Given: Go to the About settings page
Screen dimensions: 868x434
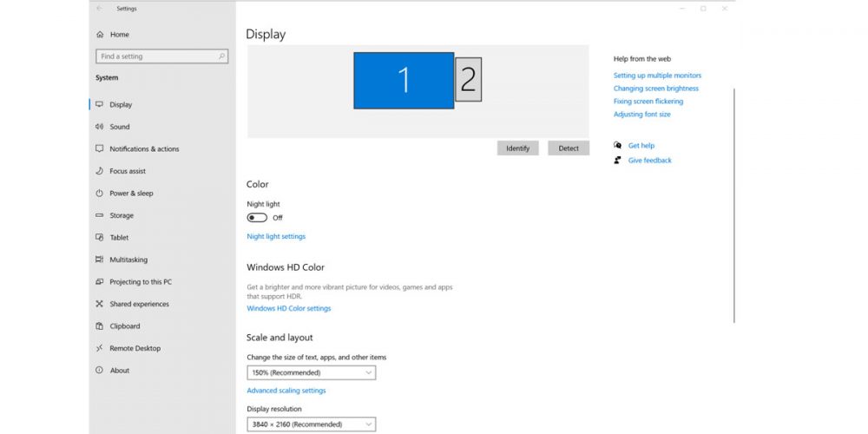Looking at the screenshot, I should pyautogui.click(x=120, y=371).
